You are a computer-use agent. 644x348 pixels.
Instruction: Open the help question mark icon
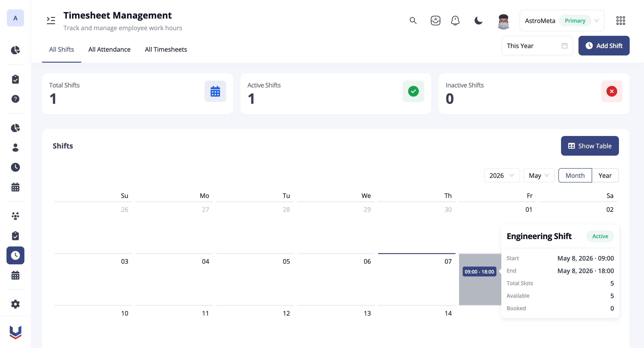pos(15,99)
